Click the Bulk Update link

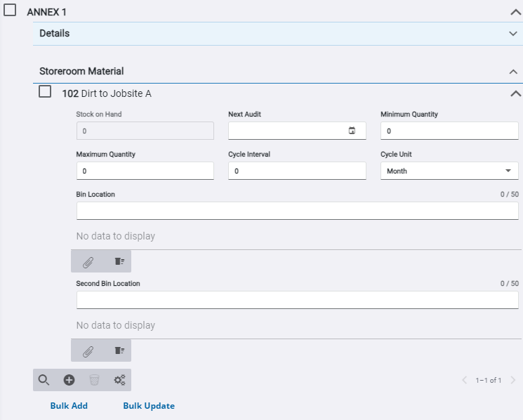(149, 406)
